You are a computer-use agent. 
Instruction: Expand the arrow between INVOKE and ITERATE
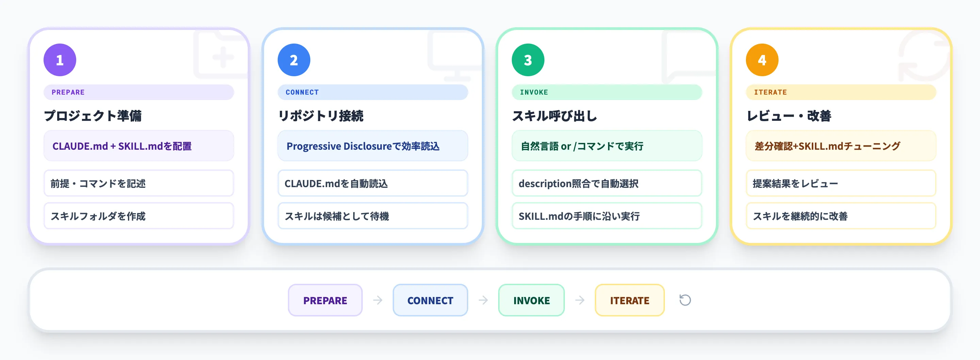(580, 300)
